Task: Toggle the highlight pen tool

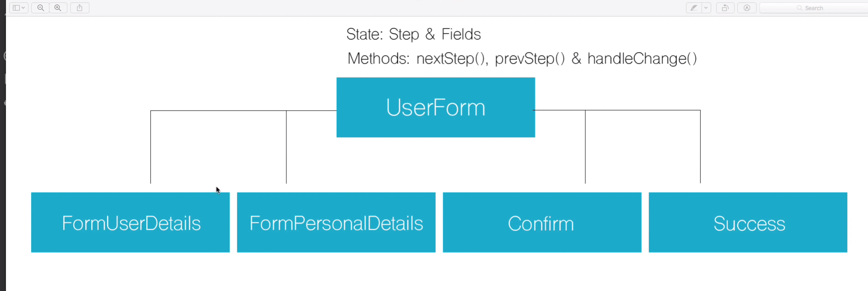Action: [x=694, y=8]
